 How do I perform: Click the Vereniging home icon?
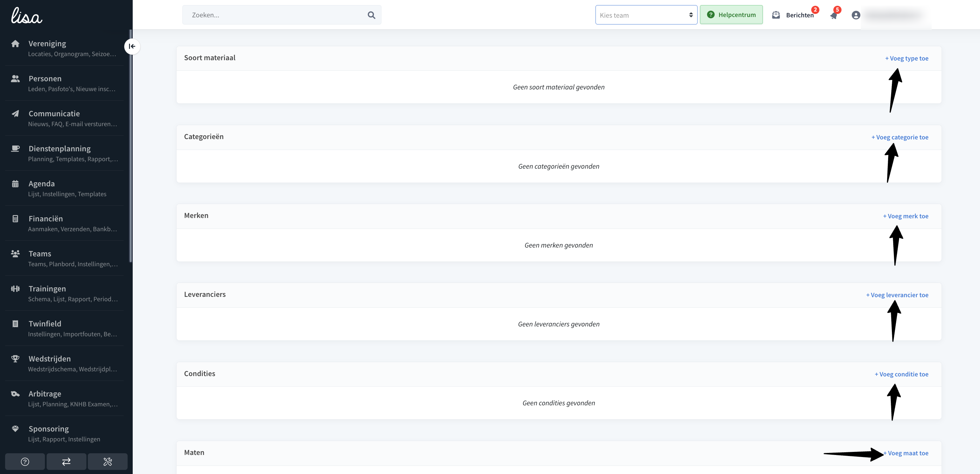[x=15, y=44]
